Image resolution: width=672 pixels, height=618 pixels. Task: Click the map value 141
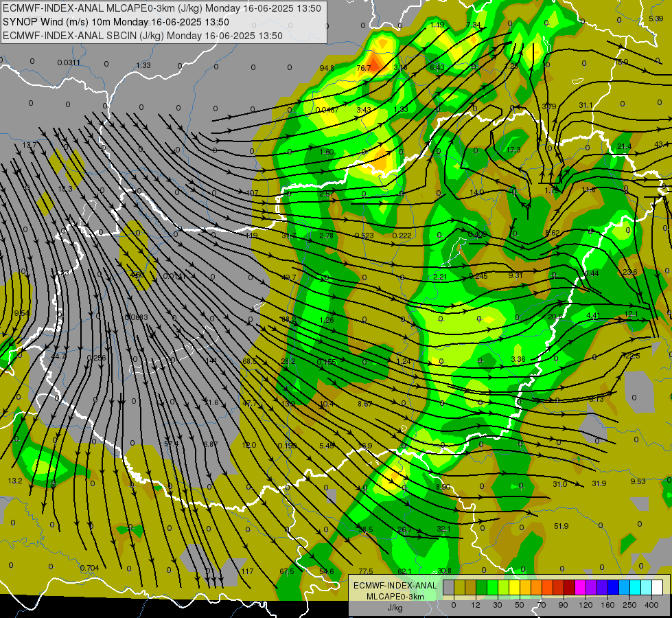(211, 360)
